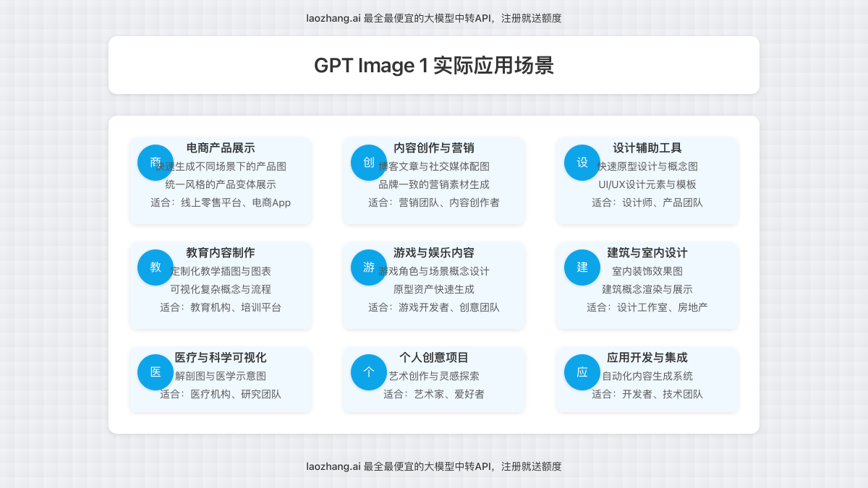Click the line 品牌一致的营销素材生成
Image resolution: width=868 pixels, height=488 pixels.
434,184
